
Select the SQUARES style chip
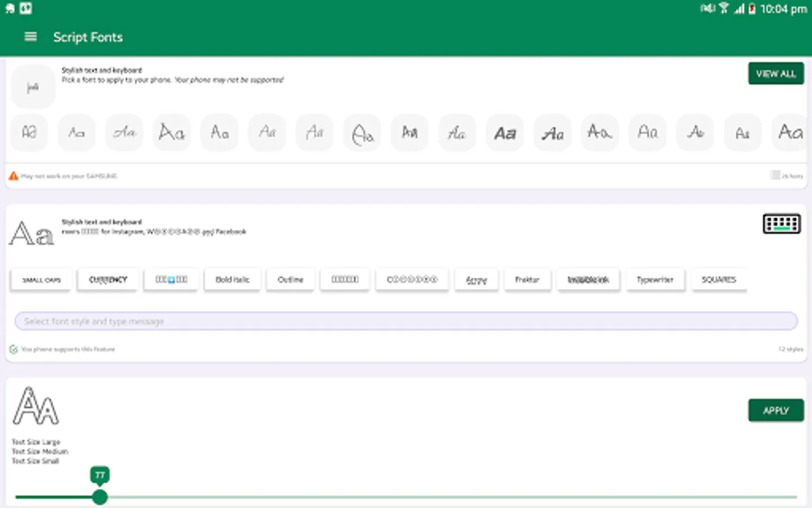719,279
